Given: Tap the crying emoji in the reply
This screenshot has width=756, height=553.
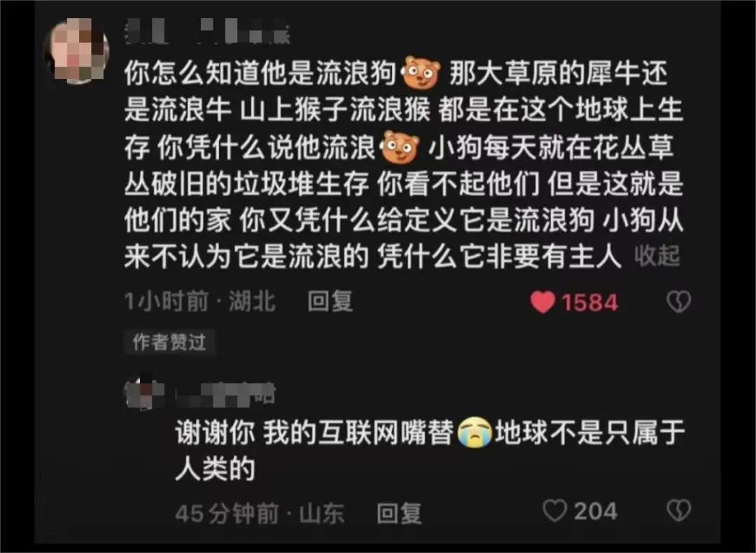Looking at the screenshot, I should pos(475,432).
